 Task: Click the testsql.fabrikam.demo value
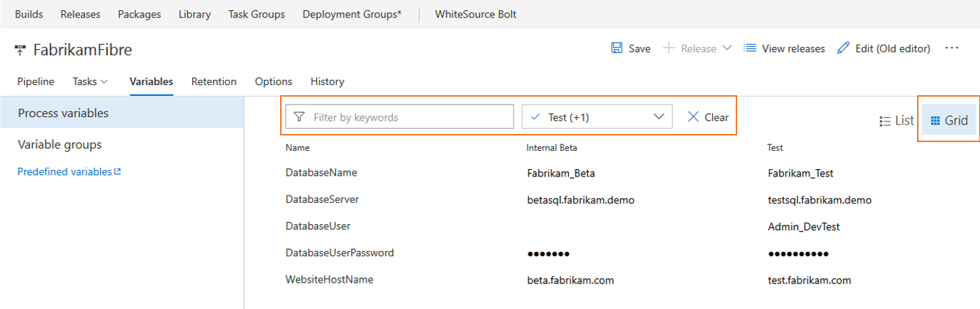820,200
